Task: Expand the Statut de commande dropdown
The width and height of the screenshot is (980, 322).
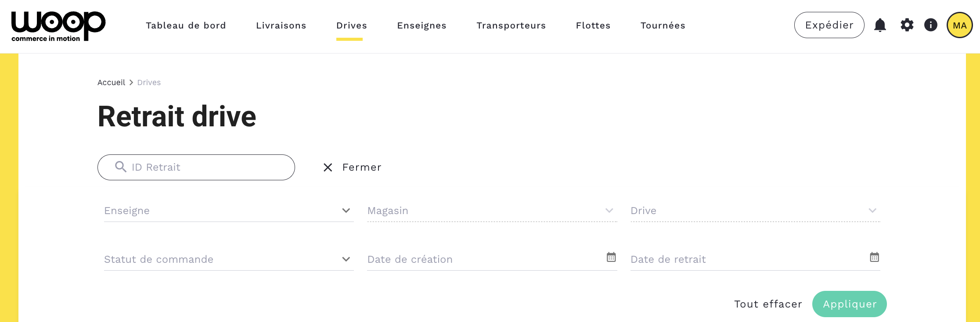Action: (x=346, y=259)
